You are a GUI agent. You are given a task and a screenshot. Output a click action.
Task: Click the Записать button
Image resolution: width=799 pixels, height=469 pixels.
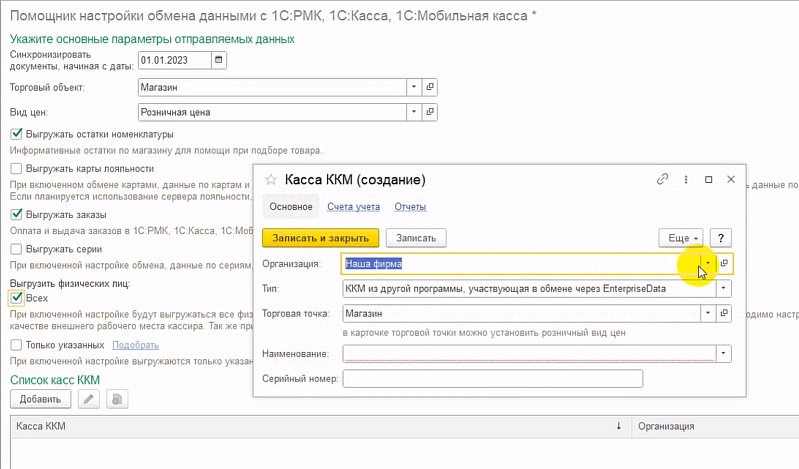(x=416, y=238)
